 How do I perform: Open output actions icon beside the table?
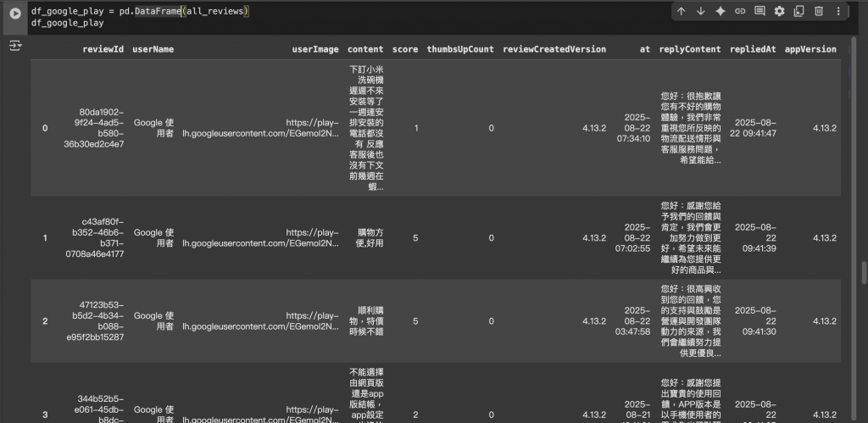15,46
